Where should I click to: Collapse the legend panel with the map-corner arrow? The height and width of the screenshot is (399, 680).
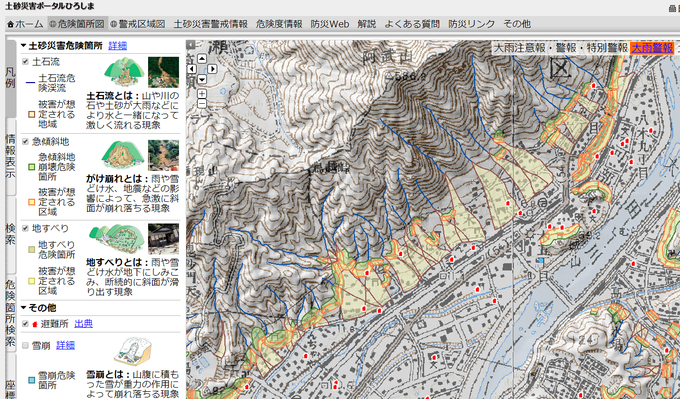click(190, 44)
